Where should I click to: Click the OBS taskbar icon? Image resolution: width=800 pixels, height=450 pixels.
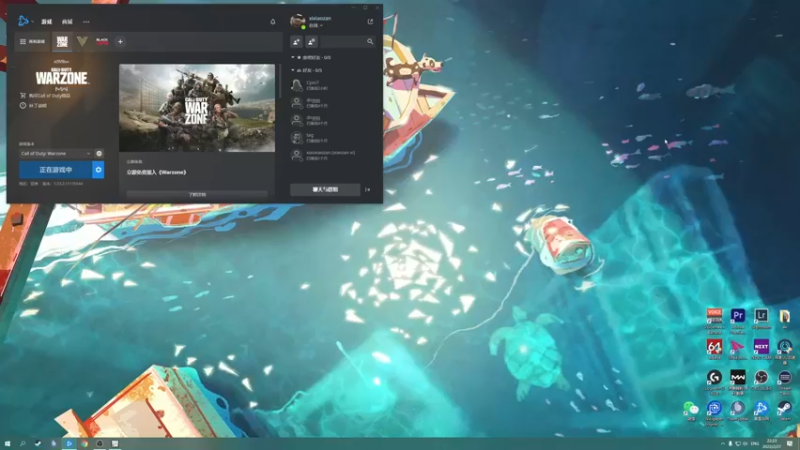coord(99,444)
